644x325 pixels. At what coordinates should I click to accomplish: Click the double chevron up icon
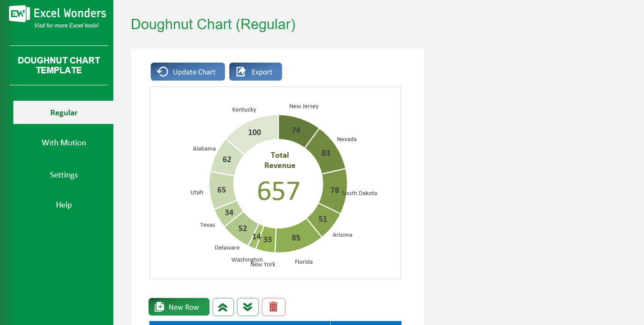tap(223, 307)
